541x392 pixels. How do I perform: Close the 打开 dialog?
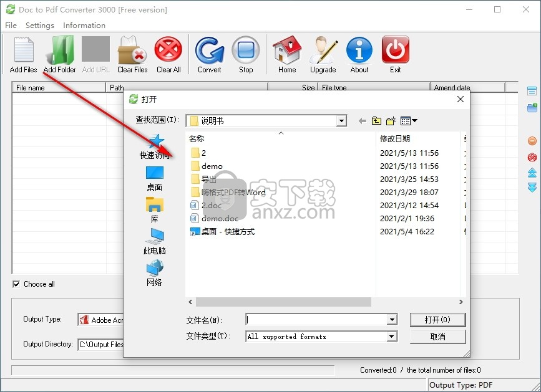[461, 99]
